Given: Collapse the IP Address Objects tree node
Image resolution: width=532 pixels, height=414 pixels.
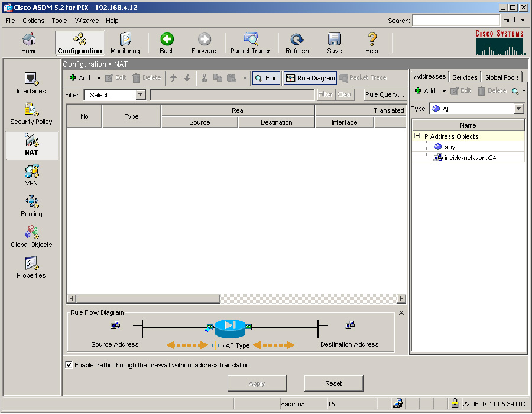Looking at the screenshot, I should (417, 136).
